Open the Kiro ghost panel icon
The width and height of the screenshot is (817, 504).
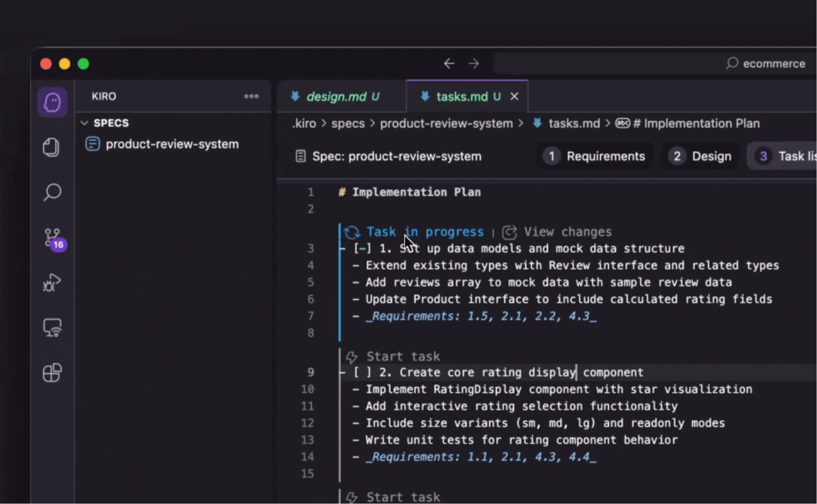point(52,102)
